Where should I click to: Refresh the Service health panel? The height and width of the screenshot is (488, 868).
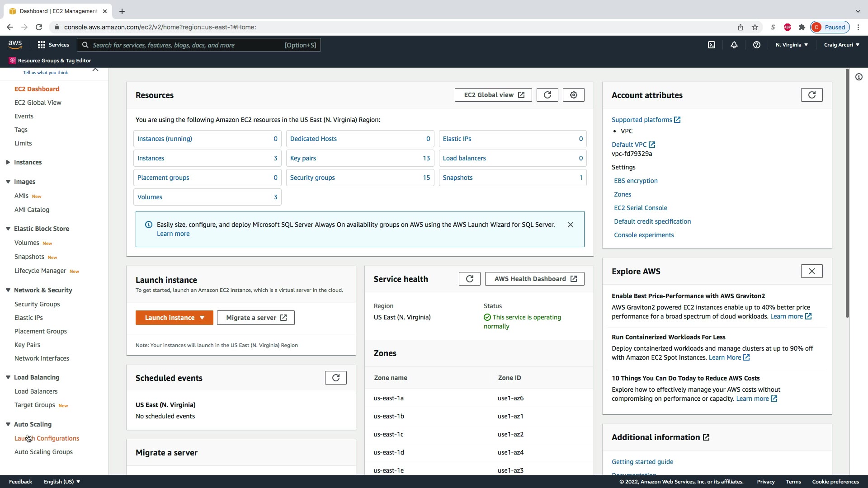tap(469, 279)
